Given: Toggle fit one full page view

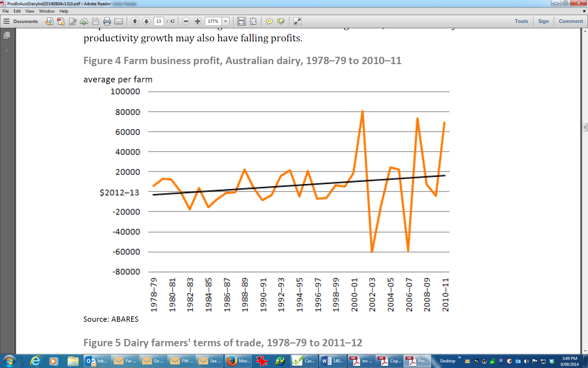Looking at the screenshot, I should point(253,21).
